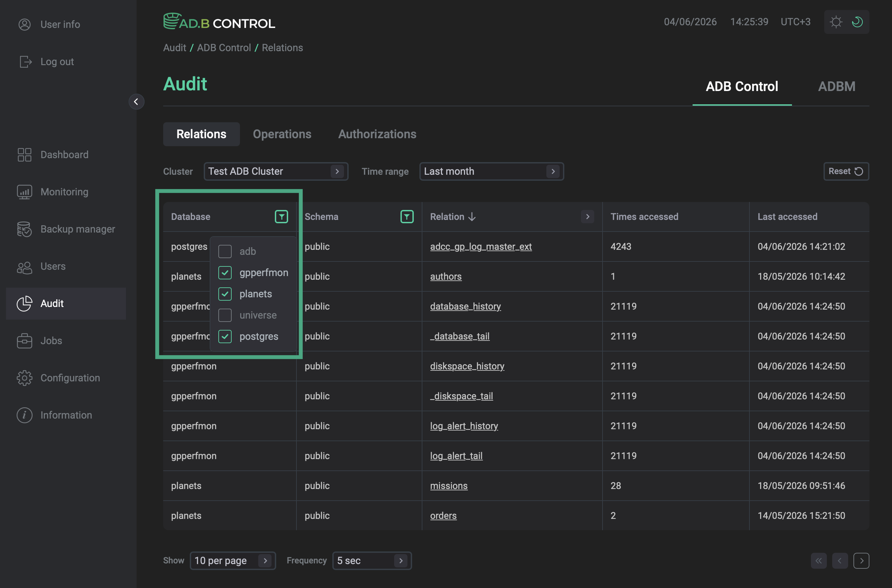
Task: Uncheck the gpperfmon database filter
Action: click(x=225, y=273)
